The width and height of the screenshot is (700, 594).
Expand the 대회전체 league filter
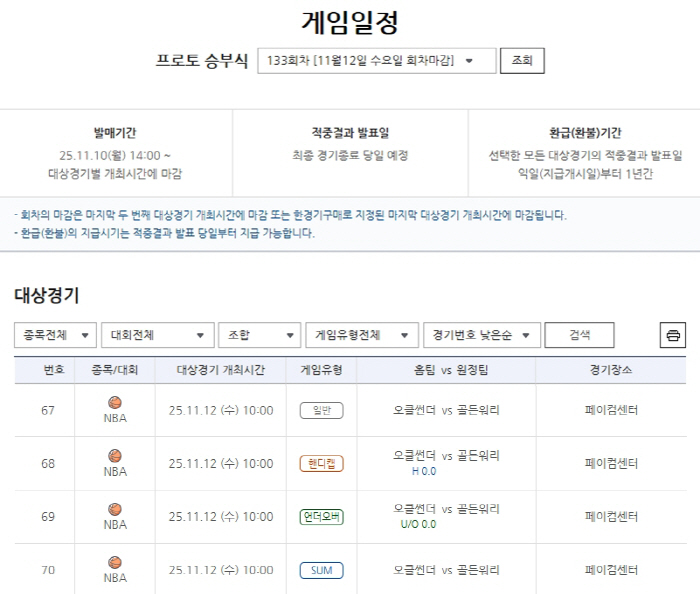[x=158, y=336]
